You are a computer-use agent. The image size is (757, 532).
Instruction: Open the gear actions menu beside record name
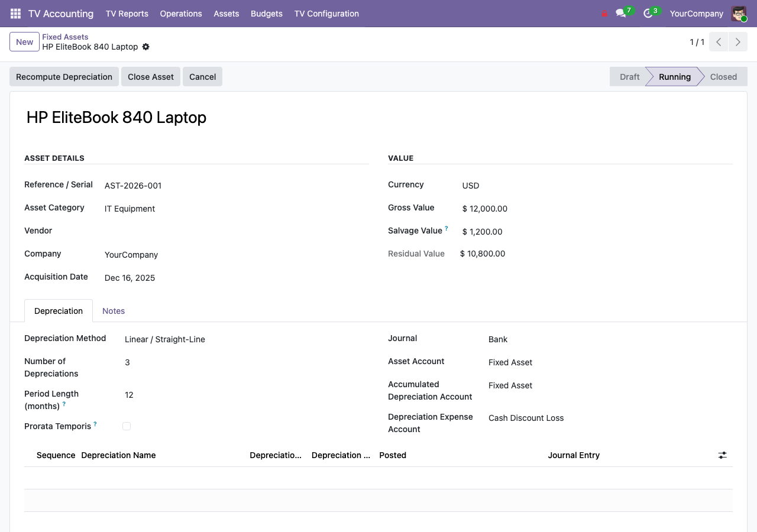[146, 47]
